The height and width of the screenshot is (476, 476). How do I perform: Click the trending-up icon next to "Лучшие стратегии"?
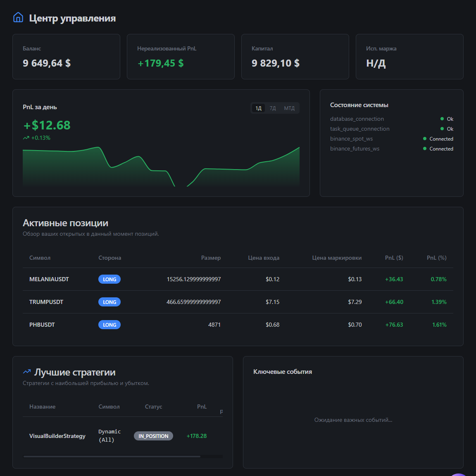27,371
